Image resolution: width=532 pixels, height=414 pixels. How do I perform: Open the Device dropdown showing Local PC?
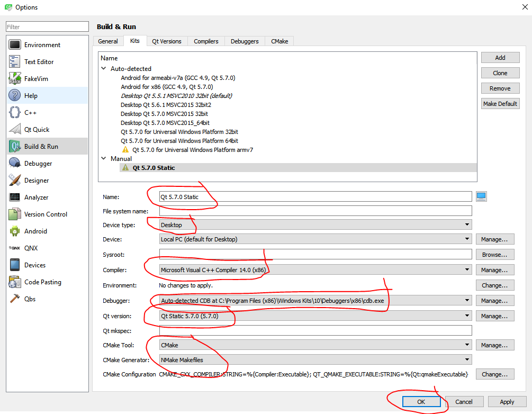pos(315,239)
